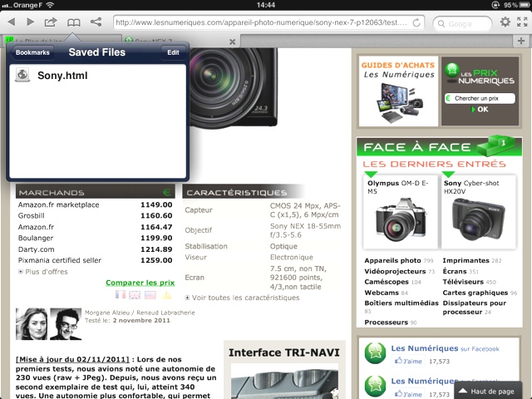Open 'Comparer les prix' link

(x=140, y=283)
